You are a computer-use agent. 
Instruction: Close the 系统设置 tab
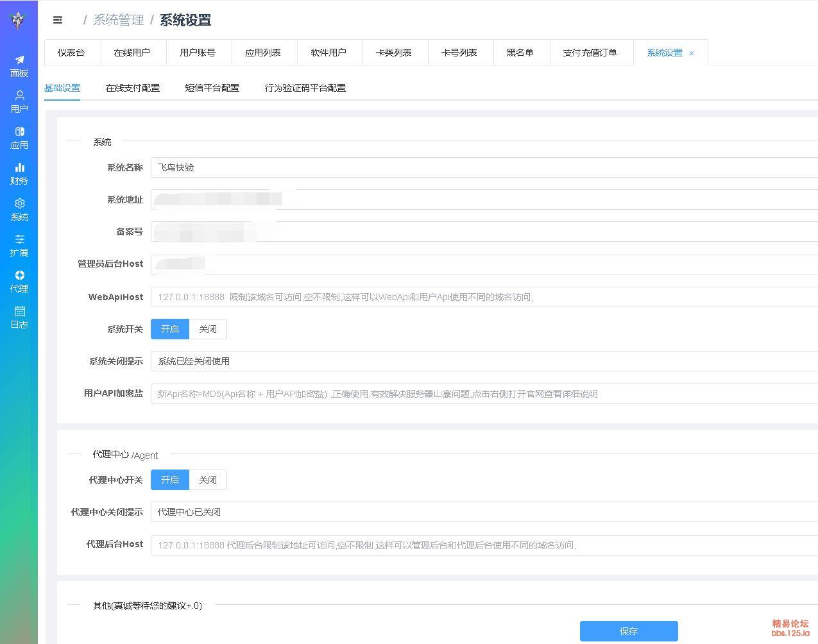(692, 53)
